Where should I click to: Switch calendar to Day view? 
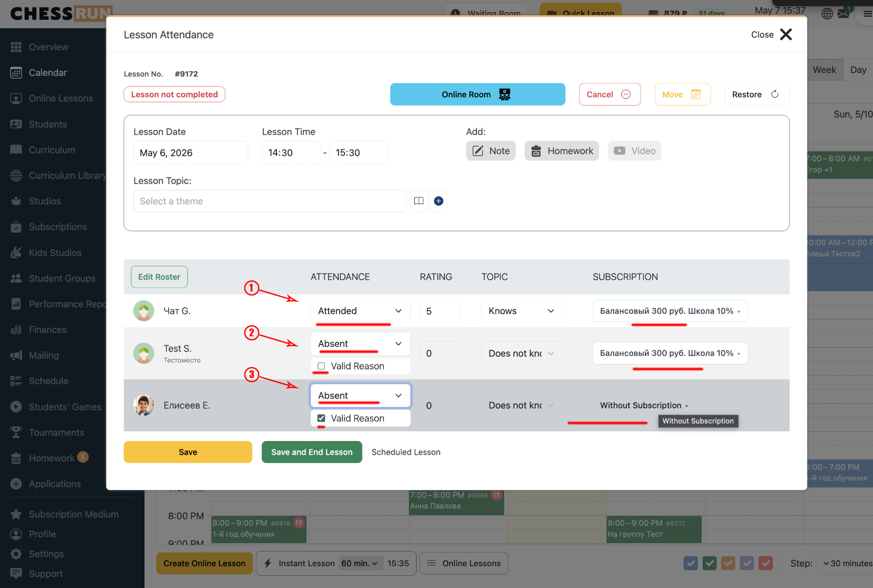(858, 70)
